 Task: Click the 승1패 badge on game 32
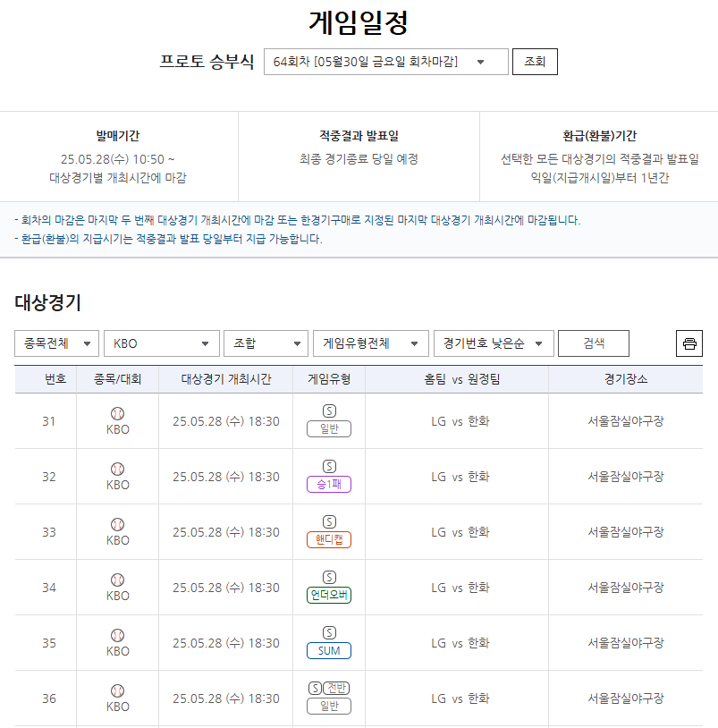[x=328, y=484]
